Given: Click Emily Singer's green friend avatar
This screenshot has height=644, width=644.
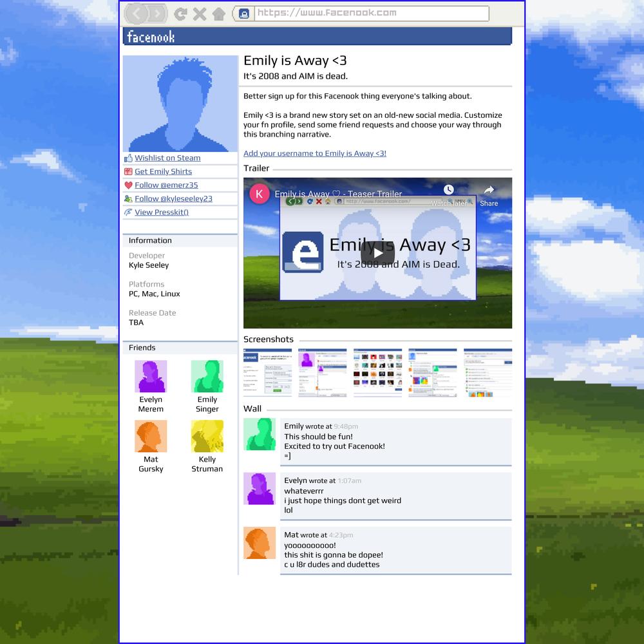Looking at the screenshot, I should click(207, 376).
